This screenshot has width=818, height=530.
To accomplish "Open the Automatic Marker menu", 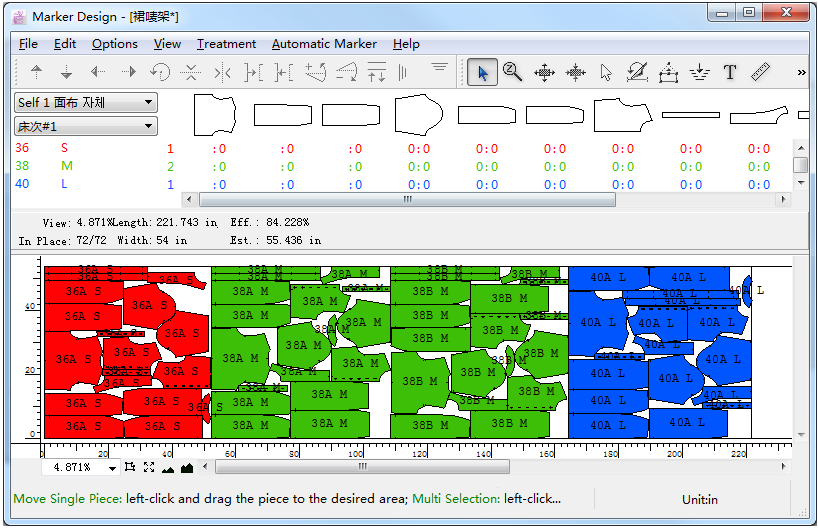I will pos(324,44).
